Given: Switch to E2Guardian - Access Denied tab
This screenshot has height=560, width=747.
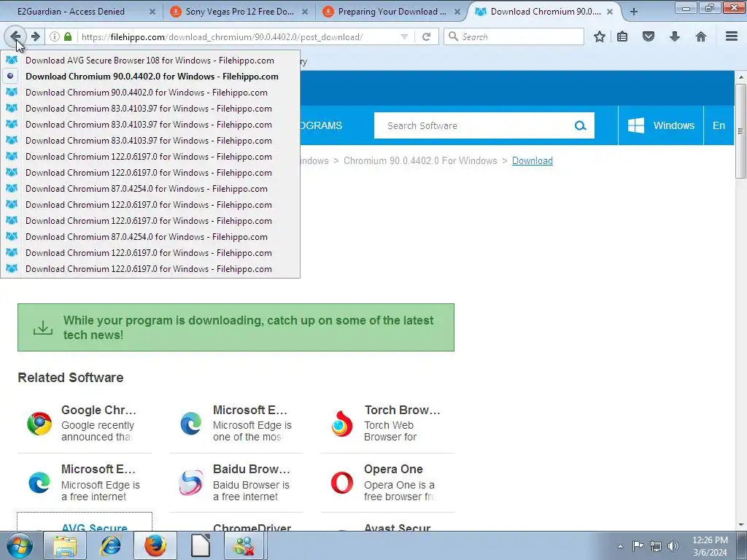Looking at the screenshot, I should point(71,12).
